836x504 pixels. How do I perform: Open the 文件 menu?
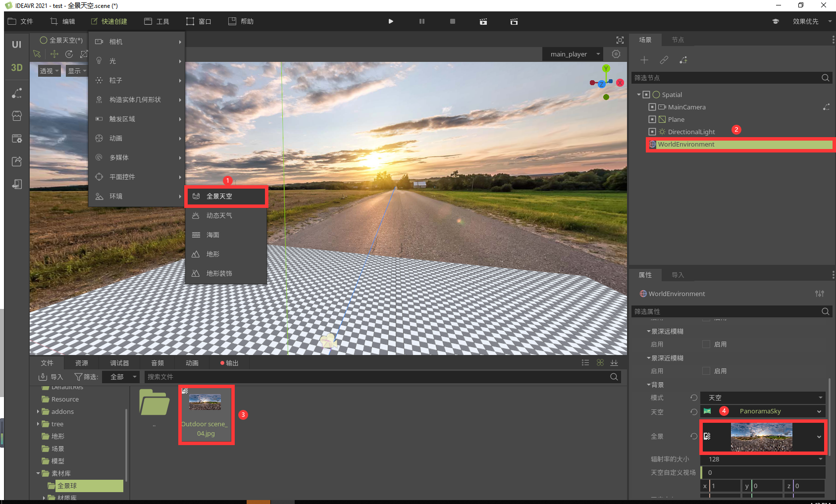(20, 21)
